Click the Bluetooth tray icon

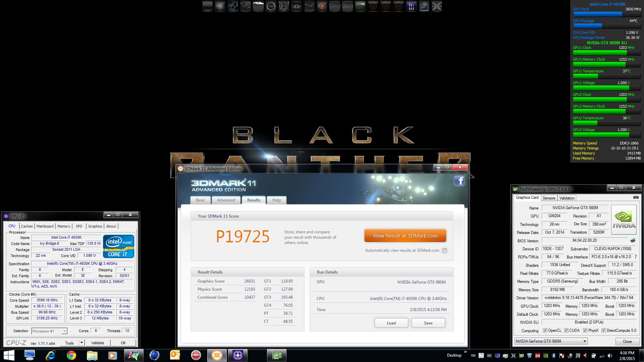point(554,356)
